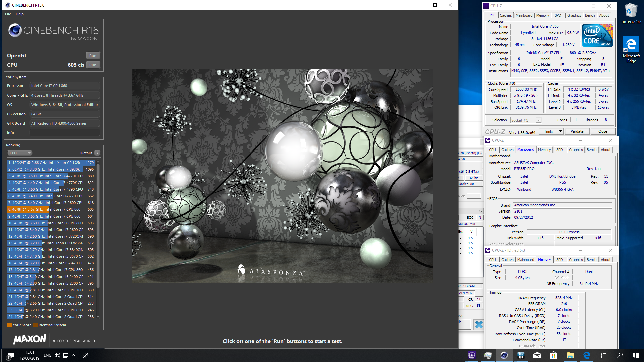Screen dimensions: 644x362
Task: Show hidden tray icons chevron
Action: pos(73,355)
